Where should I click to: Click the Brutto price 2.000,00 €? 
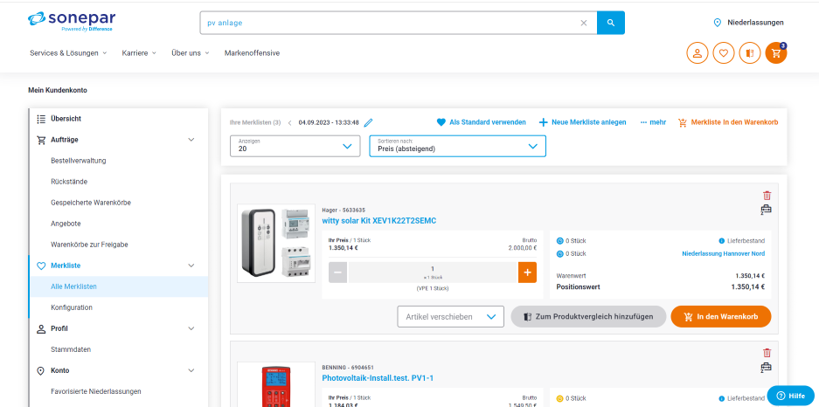coord(522,248)
